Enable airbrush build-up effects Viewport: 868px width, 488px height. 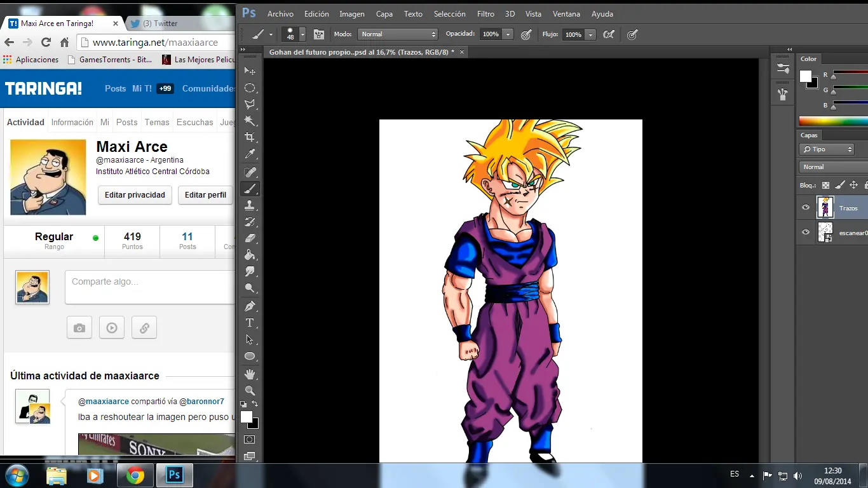[609, 34]
